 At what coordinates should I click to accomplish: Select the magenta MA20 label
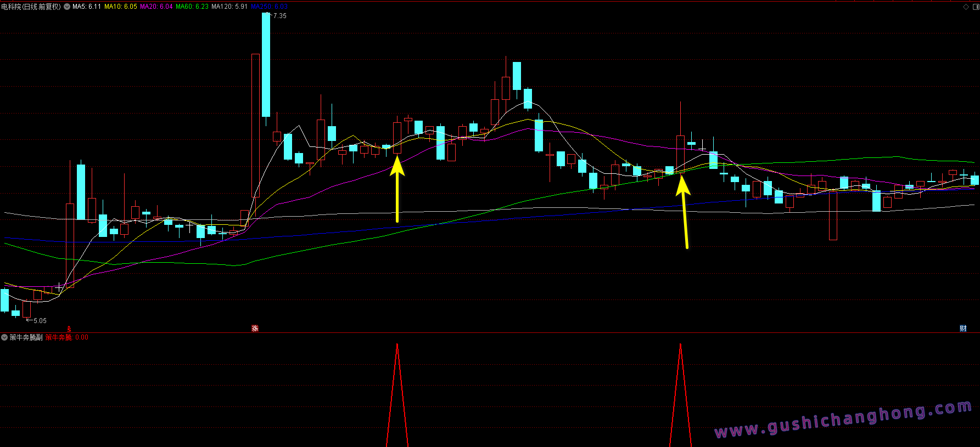coord(156,7)
